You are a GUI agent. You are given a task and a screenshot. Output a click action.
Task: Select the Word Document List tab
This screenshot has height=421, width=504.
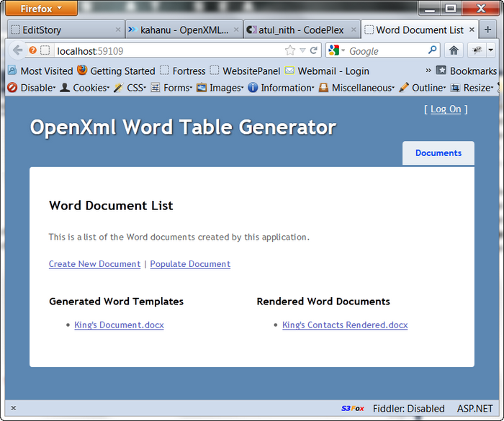pos(420,30)
